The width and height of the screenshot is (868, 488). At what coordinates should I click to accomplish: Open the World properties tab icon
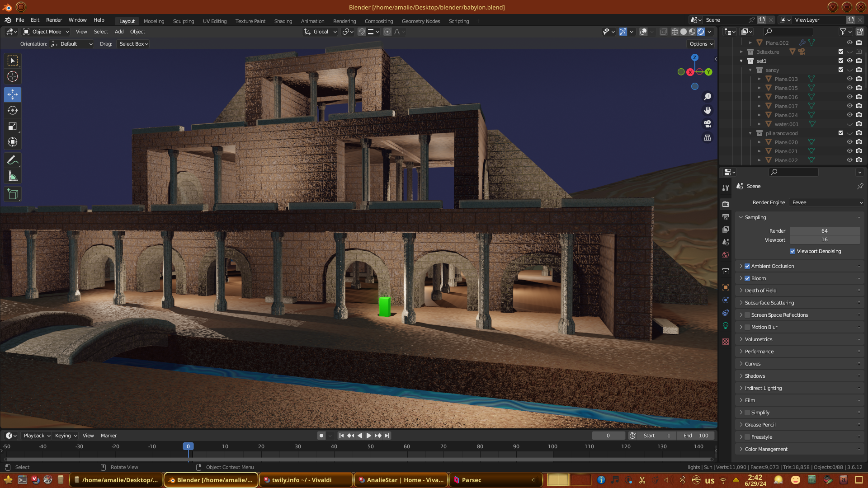coord(726,255)
